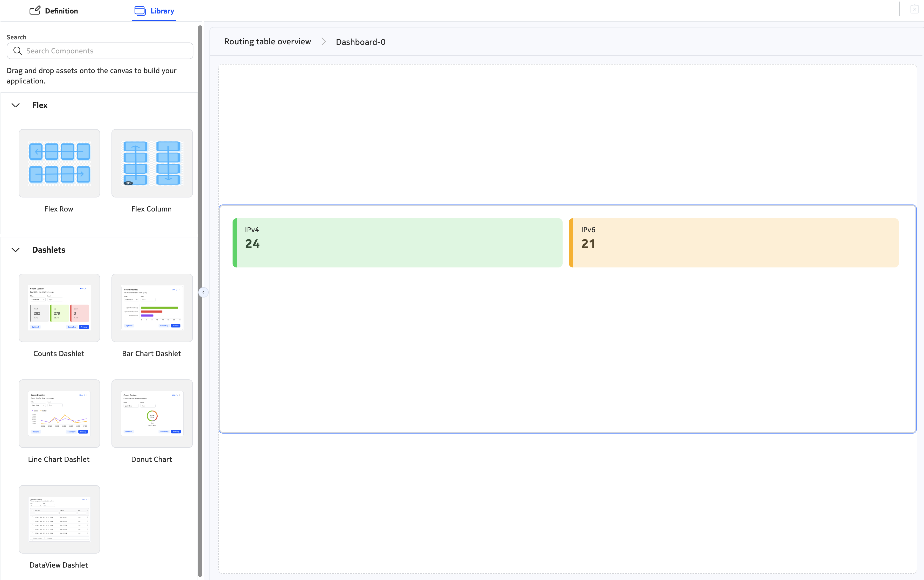Viewport: 924px width, 580px height.
Task: Select the IPv4 count tile
Action: 397,243
